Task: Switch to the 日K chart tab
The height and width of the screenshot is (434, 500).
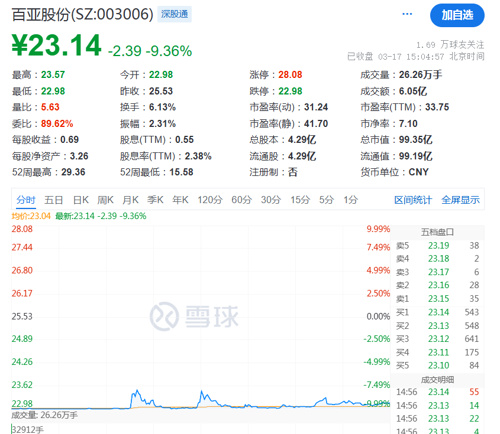Action: point(81,200)
